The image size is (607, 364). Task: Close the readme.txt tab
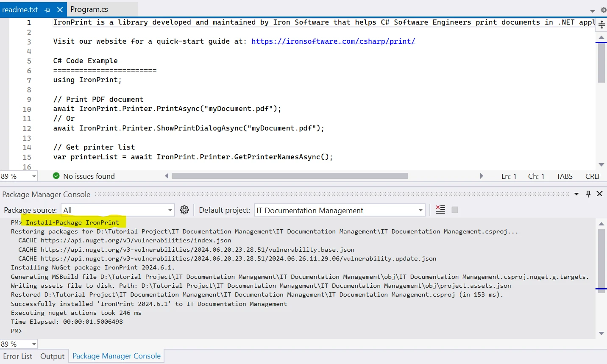(60, 10)
